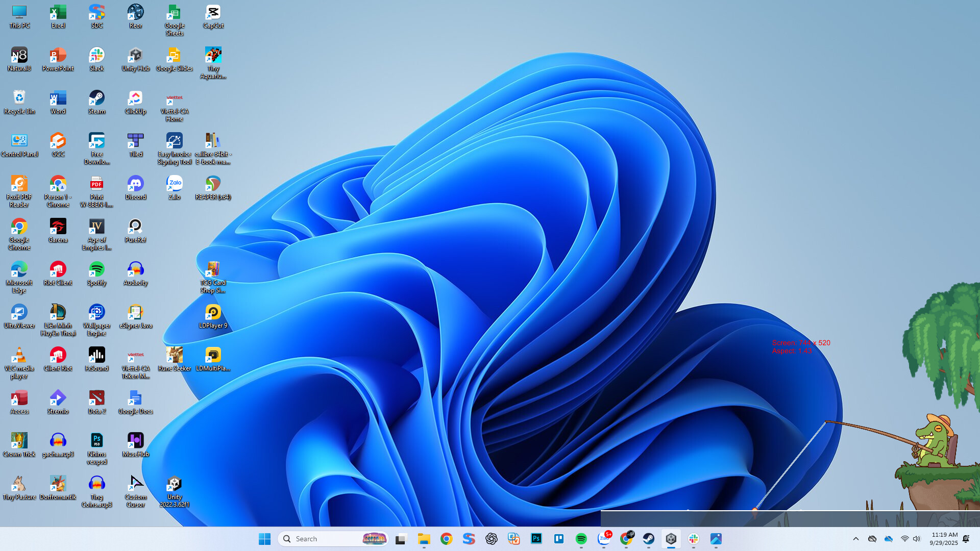This screenshot has height=551, width=980.
Task: Expand hidden system tray icons
Action: tap(856, 539)
